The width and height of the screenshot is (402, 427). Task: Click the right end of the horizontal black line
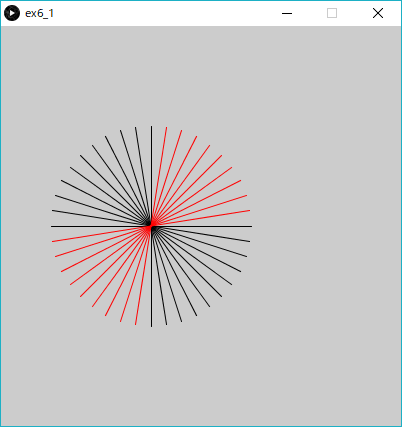(251, 226)
